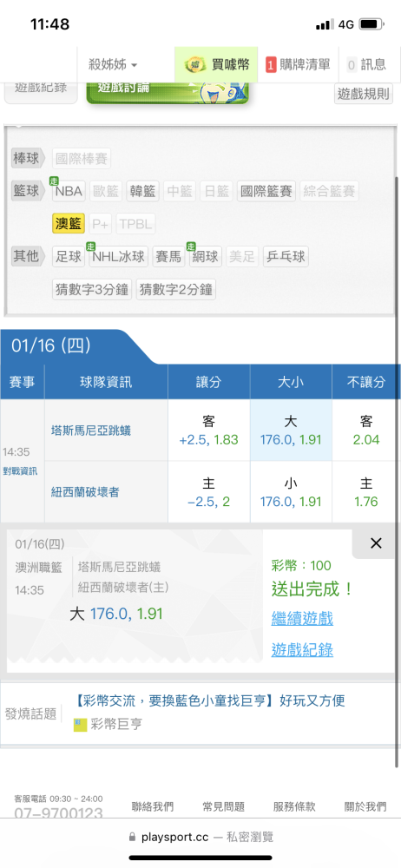Select the 澳籃 league tab

pyautogui.click(x=68, y=224)
